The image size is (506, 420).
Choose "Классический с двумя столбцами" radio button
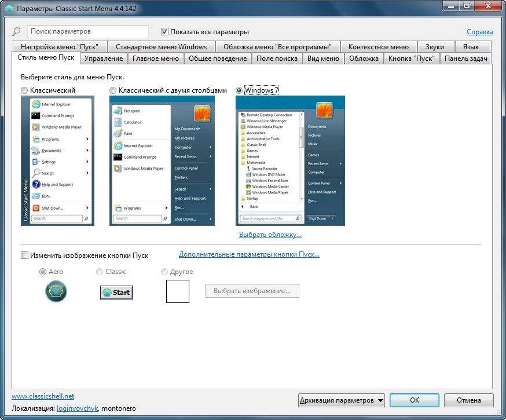click(x=113, y=90)
